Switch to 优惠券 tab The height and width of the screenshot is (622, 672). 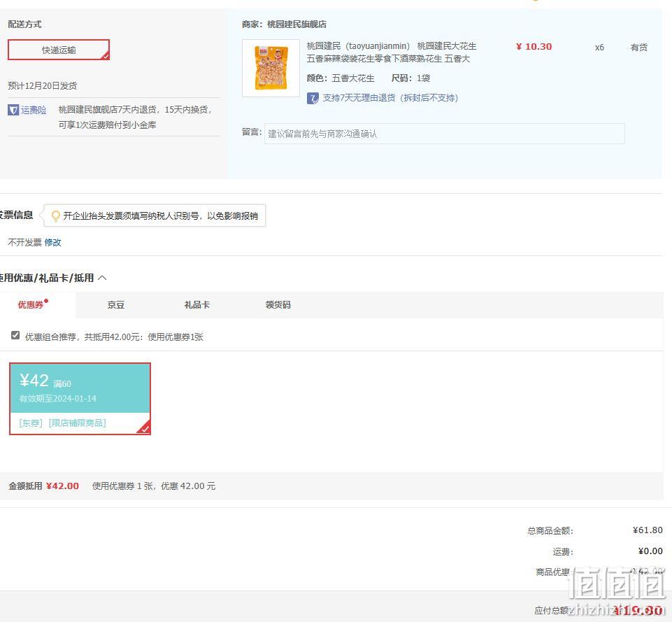[x=33, y=305]
